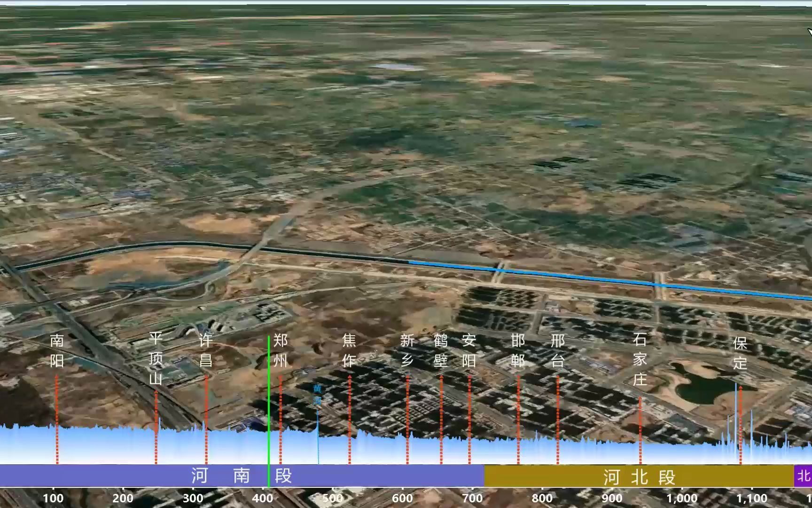Click the bright blue canal line on map
This screenshot has width=812, height=508.
click(611, 280)
